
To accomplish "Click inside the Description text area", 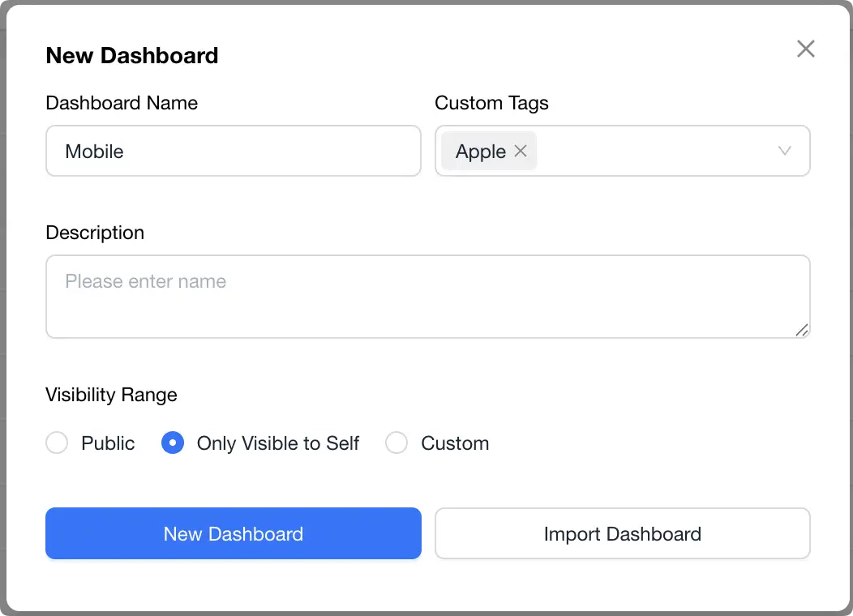I will 428,296.
